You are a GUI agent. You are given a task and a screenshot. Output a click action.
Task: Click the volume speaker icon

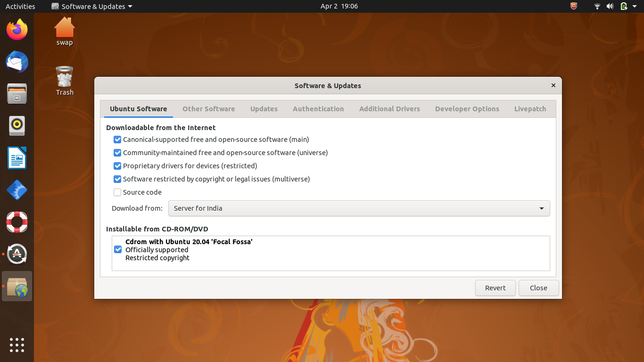tap(610, 6)
